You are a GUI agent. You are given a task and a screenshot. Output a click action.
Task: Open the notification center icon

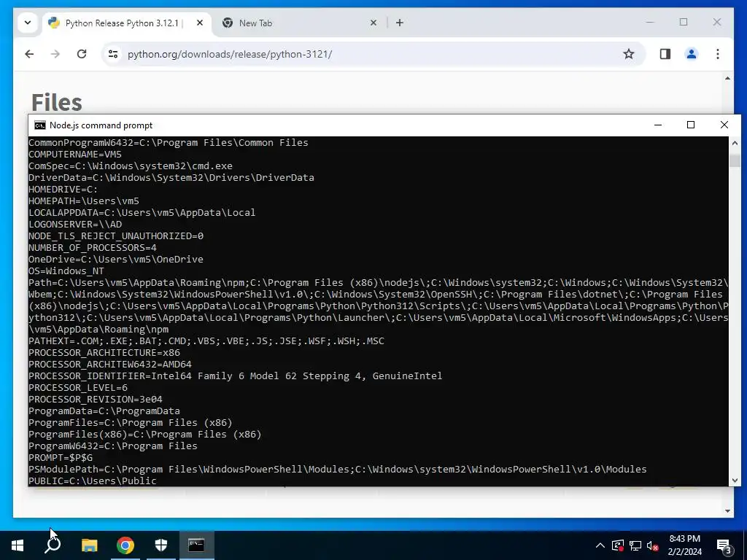coord(724,546)
